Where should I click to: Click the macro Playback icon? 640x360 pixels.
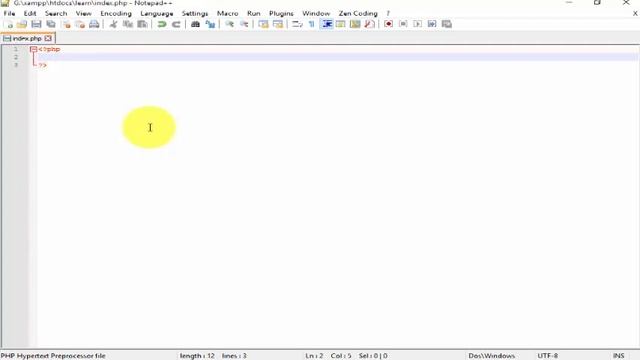point(417,24)
